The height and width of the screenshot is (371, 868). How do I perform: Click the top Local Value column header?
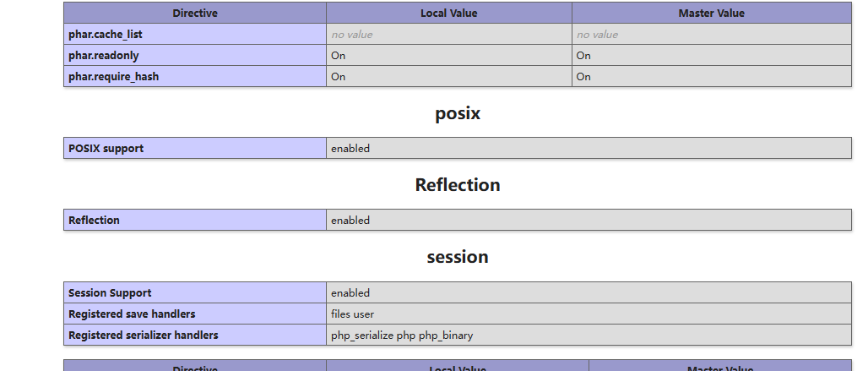coord(449,14)
